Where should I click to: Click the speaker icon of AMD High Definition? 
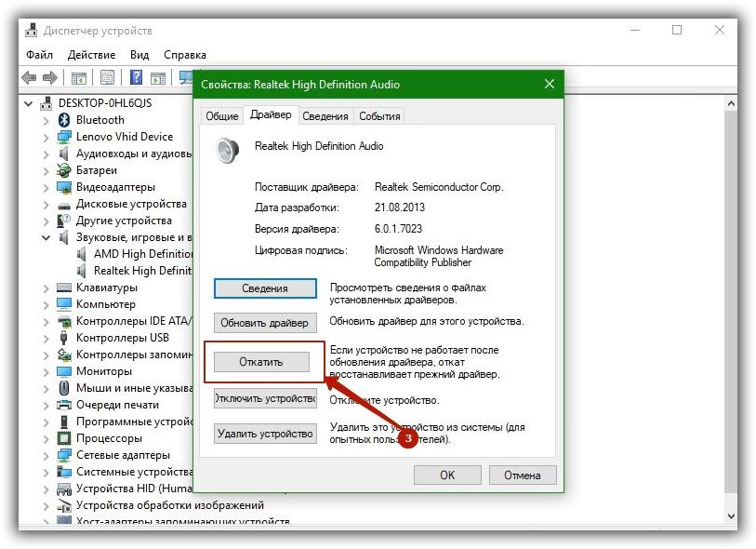pos(82,254)
